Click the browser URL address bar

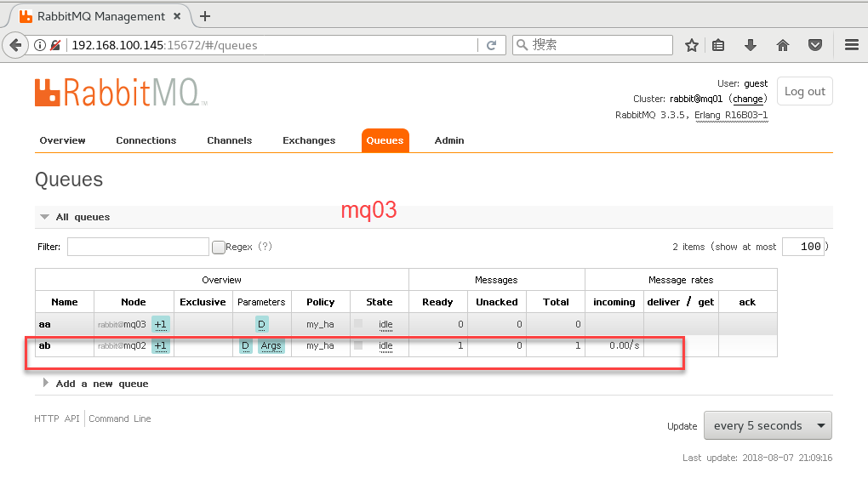click(x=271, y=45)
